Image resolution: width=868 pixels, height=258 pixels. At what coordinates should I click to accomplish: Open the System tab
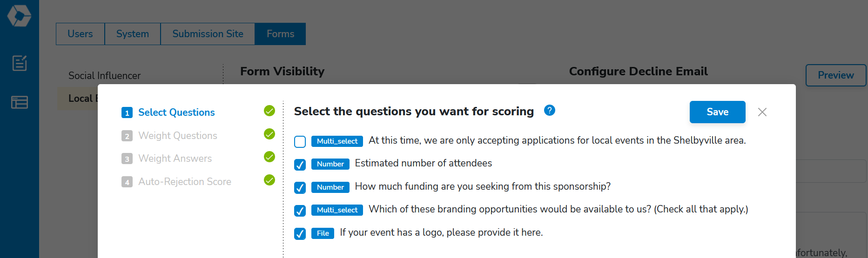point(133,34)
